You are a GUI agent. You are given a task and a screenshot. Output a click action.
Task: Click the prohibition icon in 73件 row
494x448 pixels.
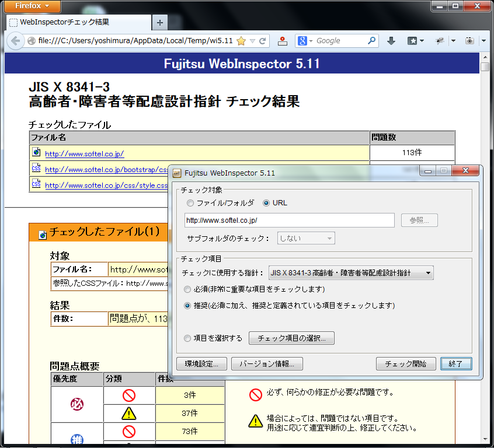(x=129, y=432)
